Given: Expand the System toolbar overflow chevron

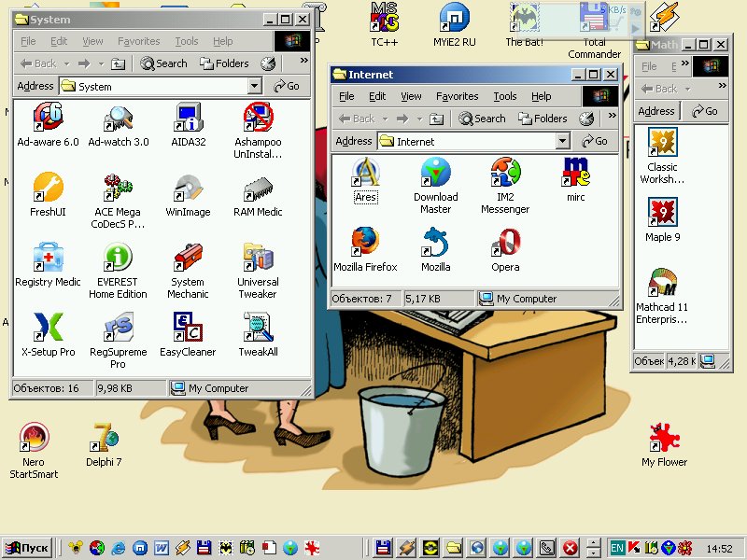Looking at the screenshot, I should pyautogui.click(x=303, y=61).
